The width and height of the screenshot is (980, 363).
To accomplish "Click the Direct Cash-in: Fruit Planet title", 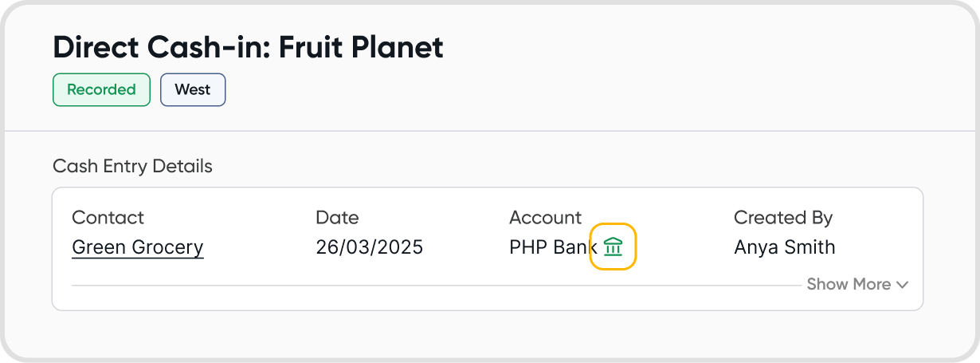I will point(248,48).
